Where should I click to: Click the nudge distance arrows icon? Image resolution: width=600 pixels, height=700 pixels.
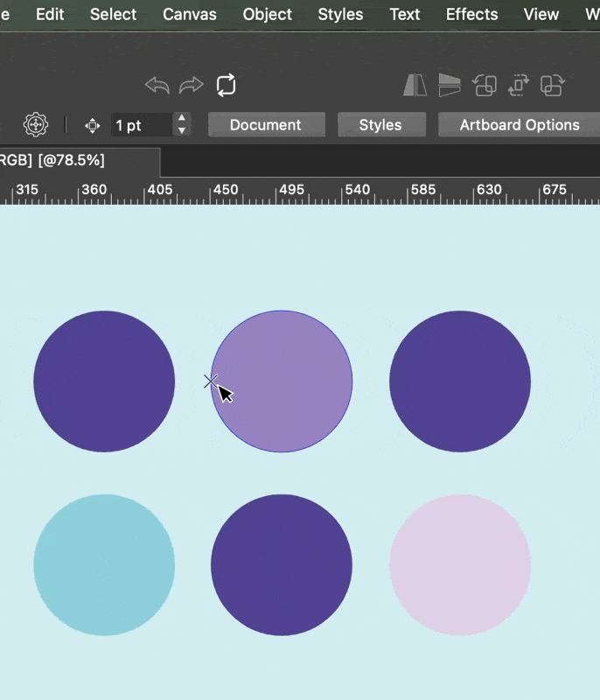pyautogui.click(x=92, y=125)
